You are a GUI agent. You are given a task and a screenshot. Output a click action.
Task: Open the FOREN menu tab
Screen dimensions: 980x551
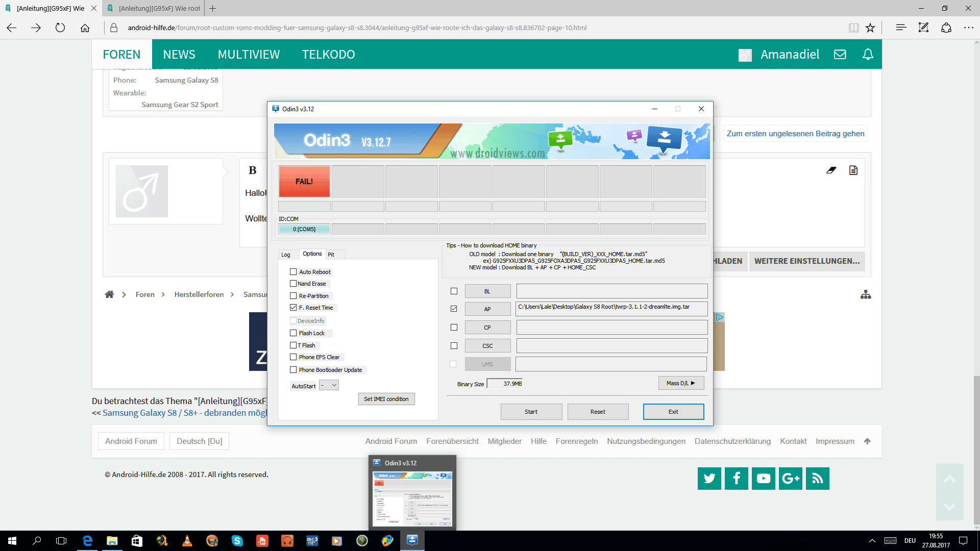[x=121, y=55]
